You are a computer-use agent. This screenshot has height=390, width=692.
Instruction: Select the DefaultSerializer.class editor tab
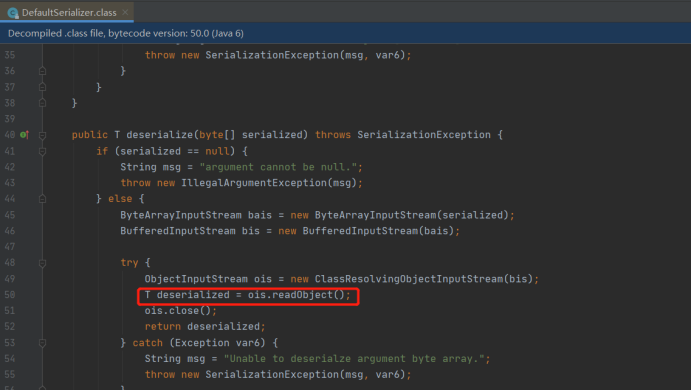click(67, 12)
